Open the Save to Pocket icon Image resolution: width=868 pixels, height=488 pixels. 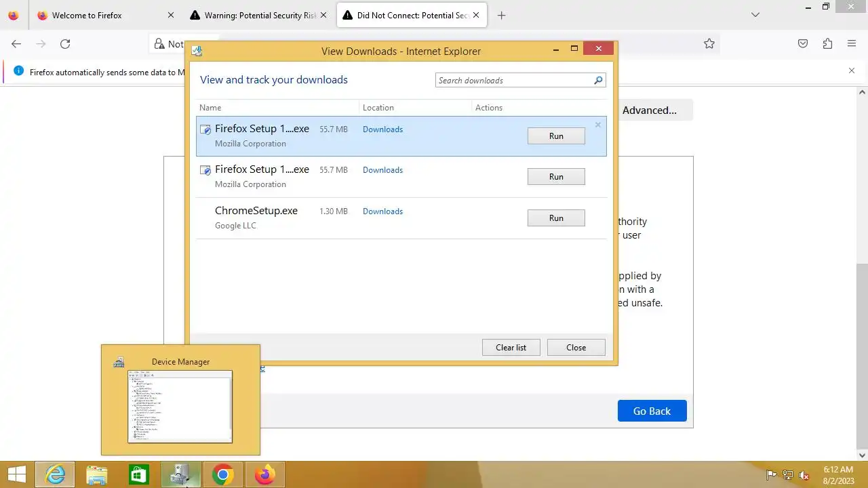click(803, 43)
